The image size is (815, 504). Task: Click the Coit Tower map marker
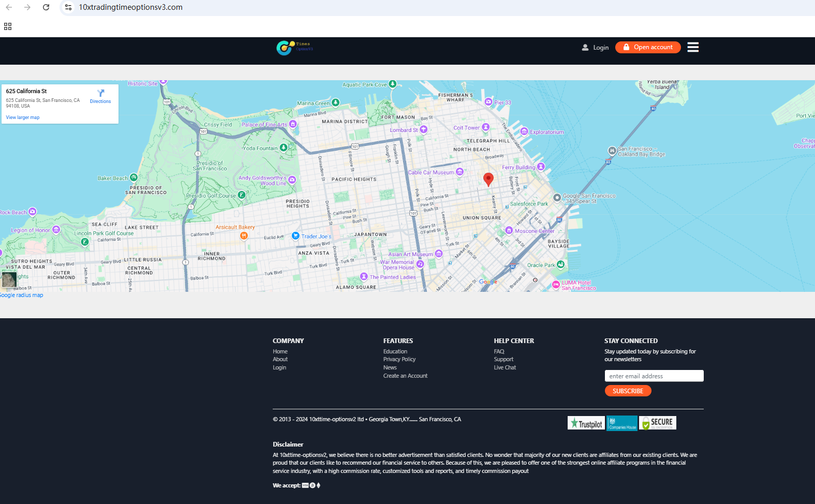click(485, 127)
